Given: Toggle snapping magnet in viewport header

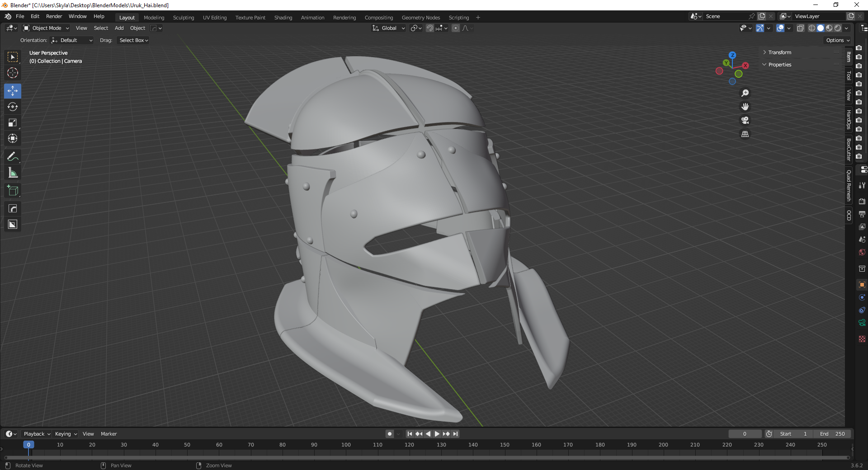Looking at the screenshot, I should (x=430, y=28).
